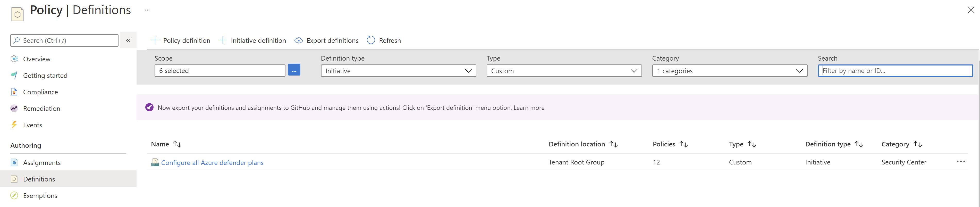This screenshot has height=207, width=980.
Task: Click the Policy hexagon icon beside the title
Action: [17, 14]
